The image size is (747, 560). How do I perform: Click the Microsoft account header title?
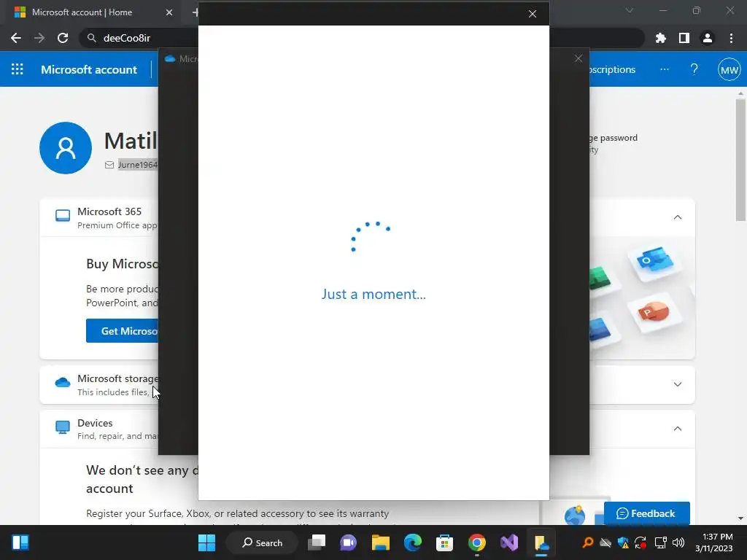click(x=89, y=69)
